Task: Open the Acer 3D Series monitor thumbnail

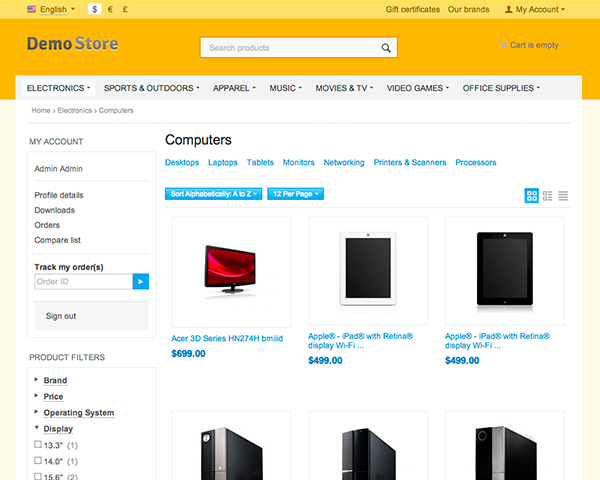Action: 231,272
